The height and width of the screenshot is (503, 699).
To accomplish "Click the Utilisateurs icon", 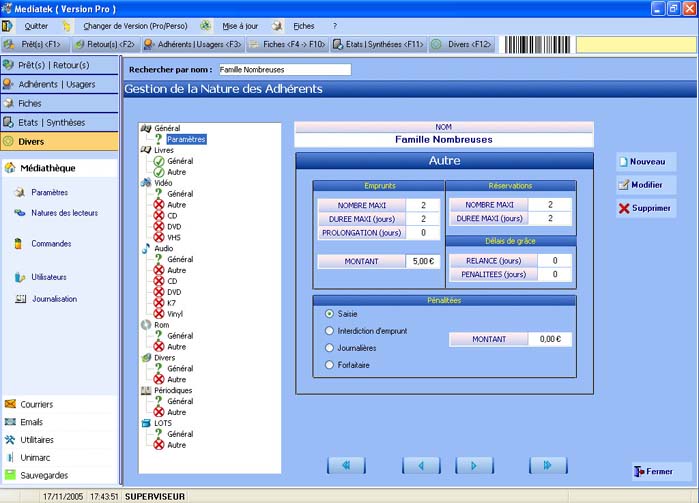I will tap(20, 277).
